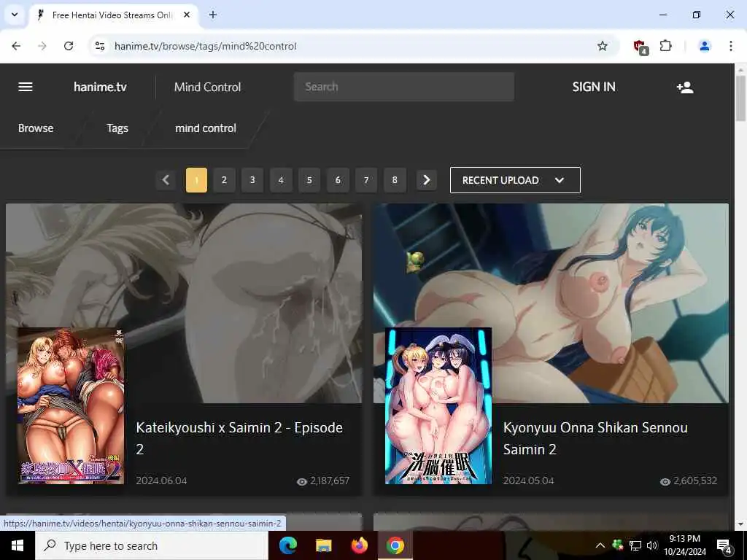Go to the hanime.tv home logo
The image size is (747, 560).
(100, 87)
